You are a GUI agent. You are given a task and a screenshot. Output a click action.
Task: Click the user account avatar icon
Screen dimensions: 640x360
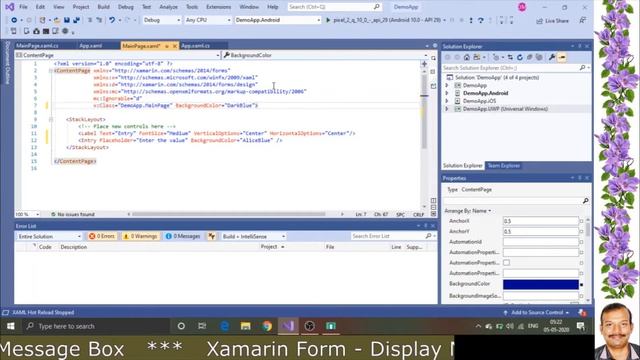click(522, 7)
